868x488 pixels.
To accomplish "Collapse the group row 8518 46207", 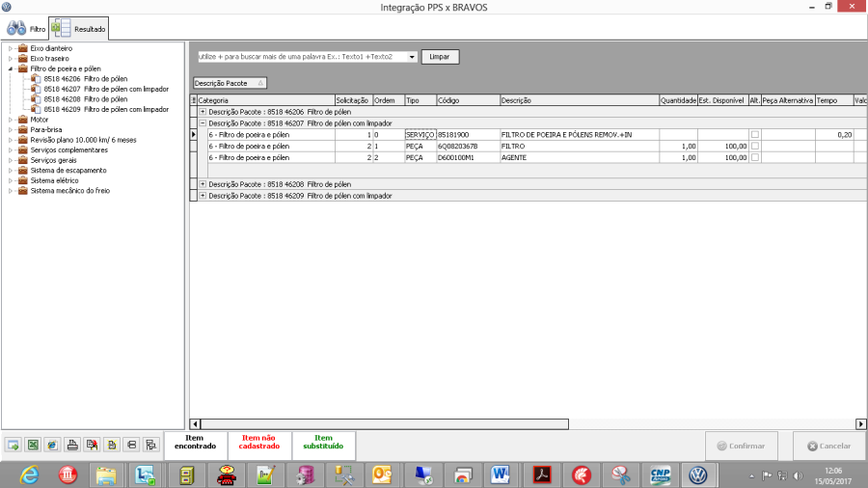I will pyautogui.click(x=203, y=123).
